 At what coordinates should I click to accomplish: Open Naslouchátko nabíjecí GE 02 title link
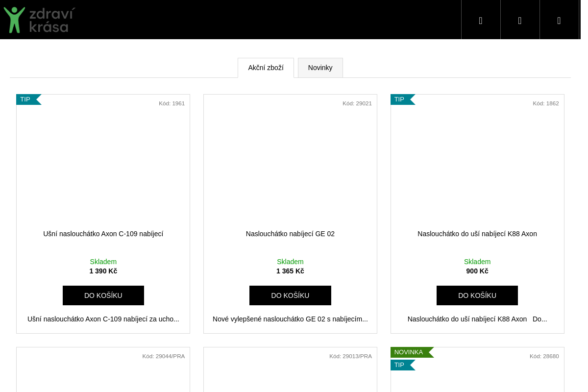(290, 234)
